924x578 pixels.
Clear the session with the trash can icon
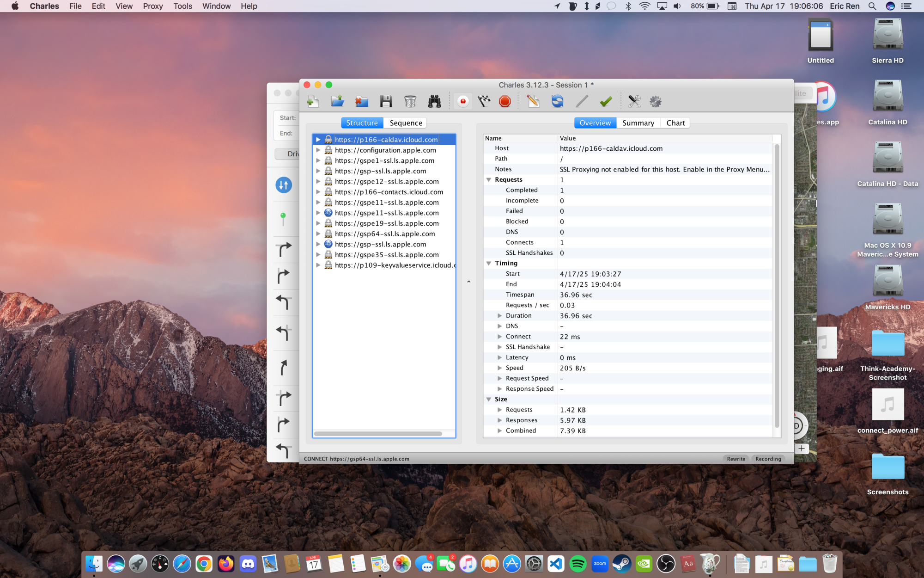click(410, 101)
